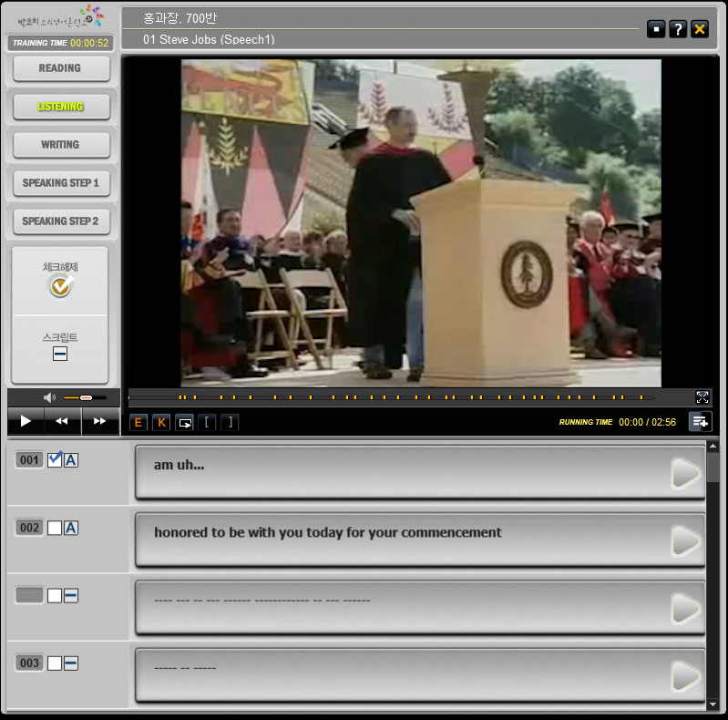Check the checkbox for sentence 003
Viewport: 728px width, 720px height.
(55, 663)
